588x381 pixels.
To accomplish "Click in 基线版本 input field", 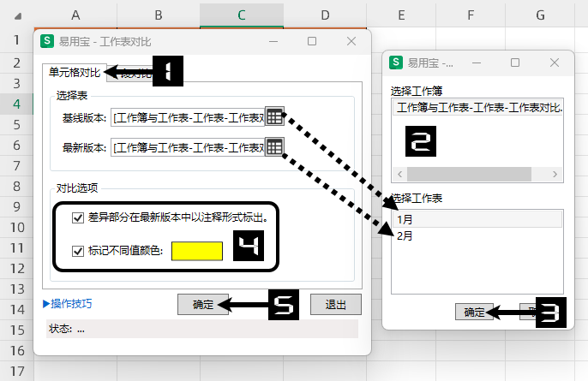I will (x=188, y=117).
